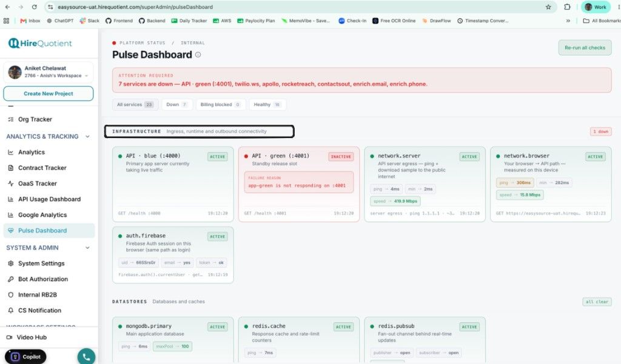Click the all clear badge for Datastores
This screenshot has height=364, width=621.
[597, 302]
